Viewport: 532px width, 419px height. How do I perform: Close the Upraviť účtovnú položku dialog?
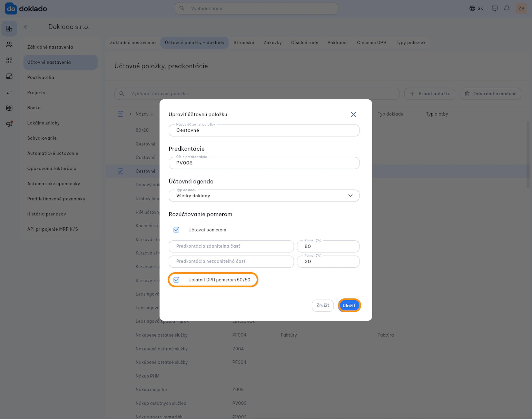(353, 114)
